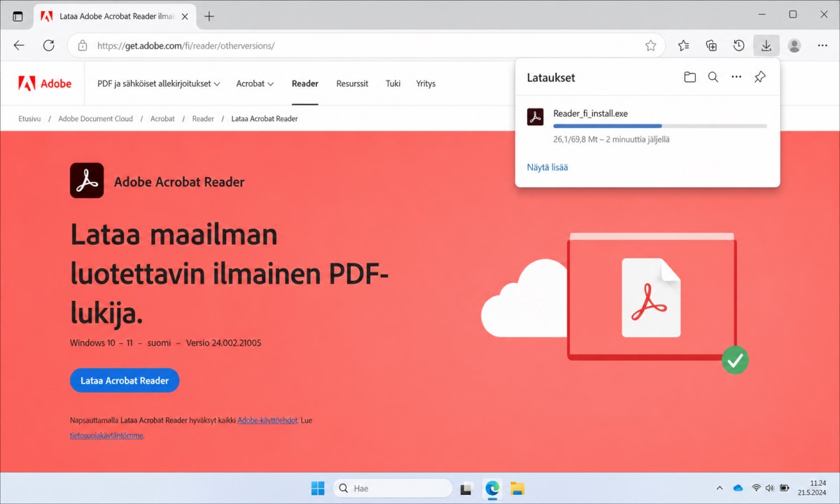Click the Adobe Acrobat Reader app icon
This screenshot has width=840, height=504.
coord(87,181)
